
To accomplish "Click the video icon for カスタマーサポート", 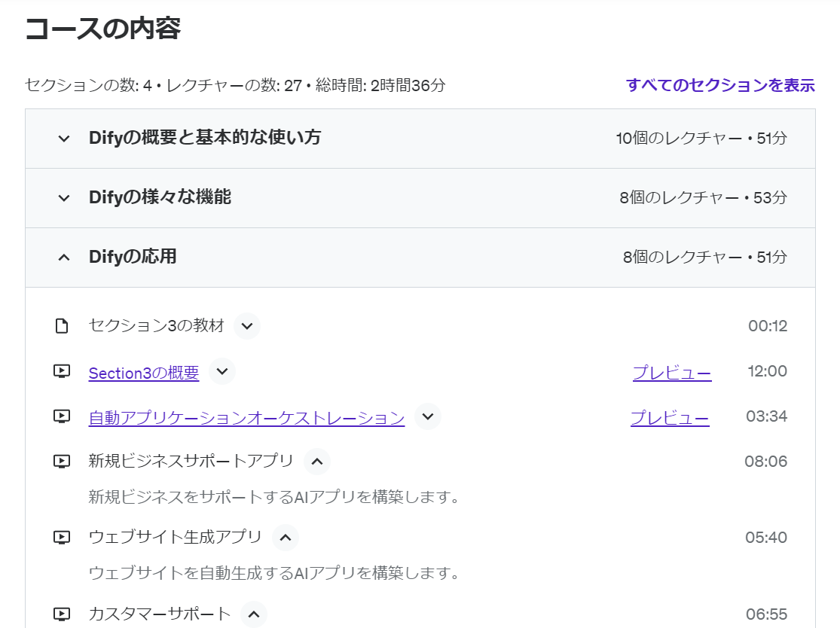I will pos(63,615).
